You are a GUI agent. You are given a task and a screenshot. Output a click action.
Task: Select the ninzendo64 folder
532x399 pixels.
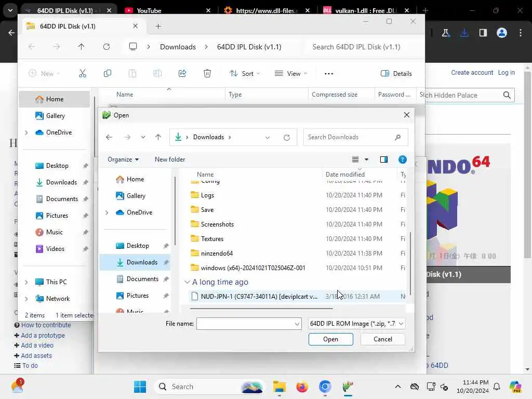coord(217,254)
